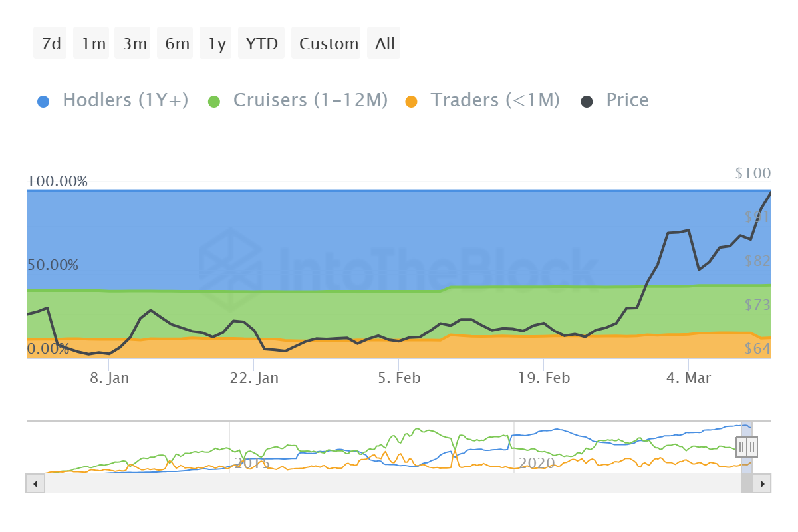This screenshot has width=798, height=532.
Task: Toggle Price line visibility label
Action: coord(627,100)
